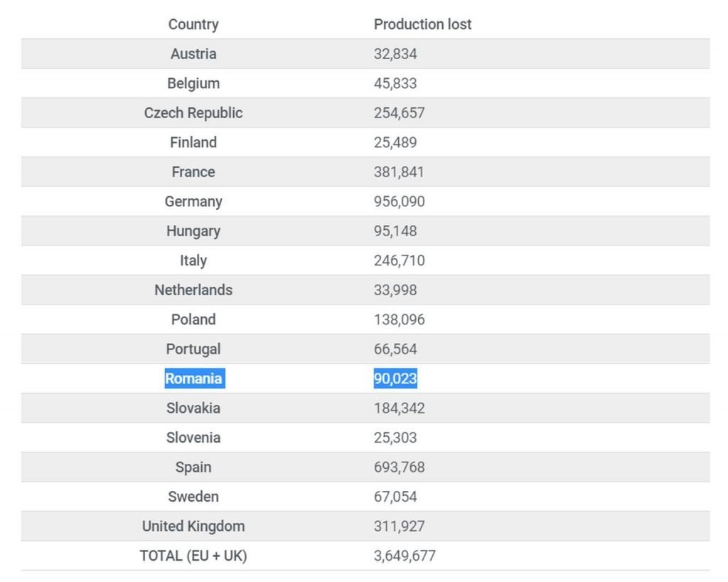Screen dimensions: 728x582
Task: Select the total value 3,649,677
Action: (x=405, y=556)
